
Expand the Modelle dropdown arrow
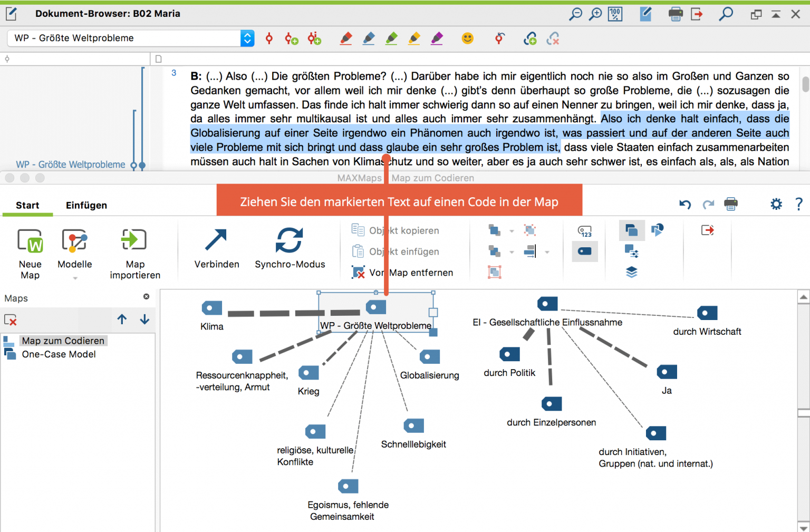pos(75,278)
